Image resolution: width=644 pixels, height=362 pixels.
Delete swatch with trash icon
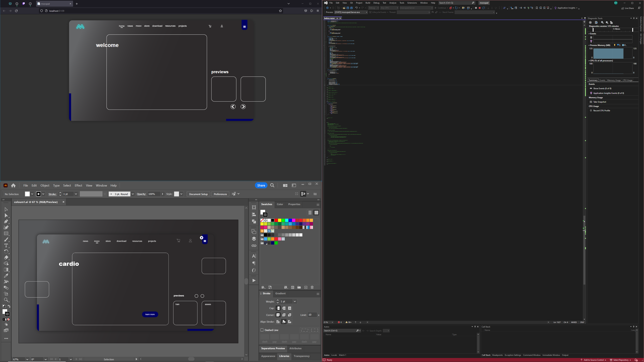[312, 287]
